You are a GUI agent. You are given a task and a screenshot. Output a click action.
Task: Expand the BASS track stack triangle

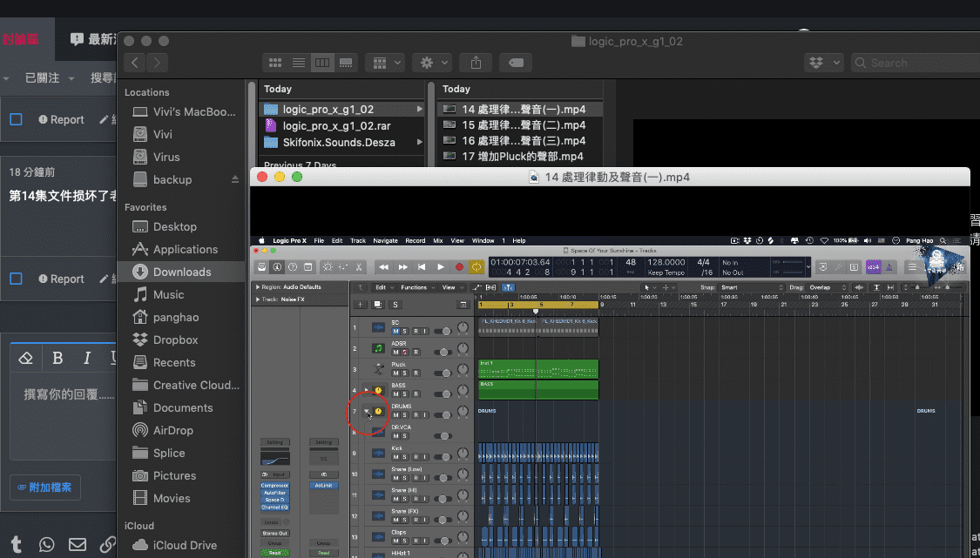coord(368,389)
